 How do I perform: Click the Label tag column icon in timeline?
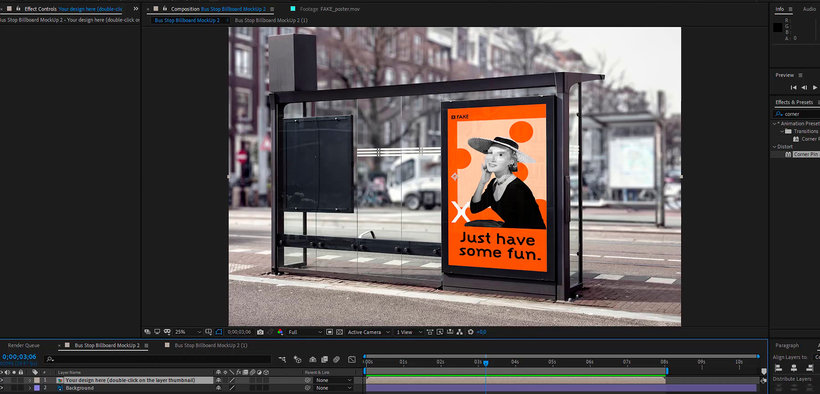35,372
